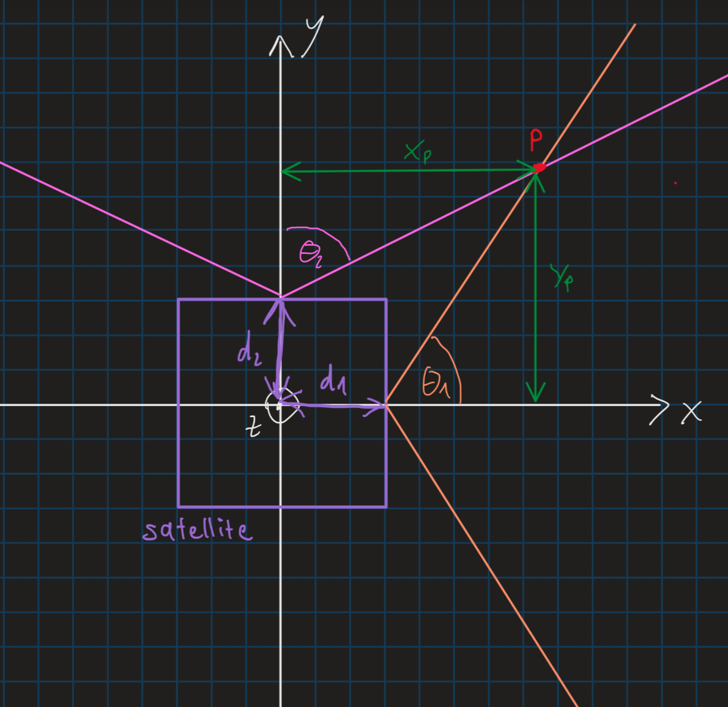Click the orange θ1 angle label
The width and height of the screenshot is (728, 707).
436,384
